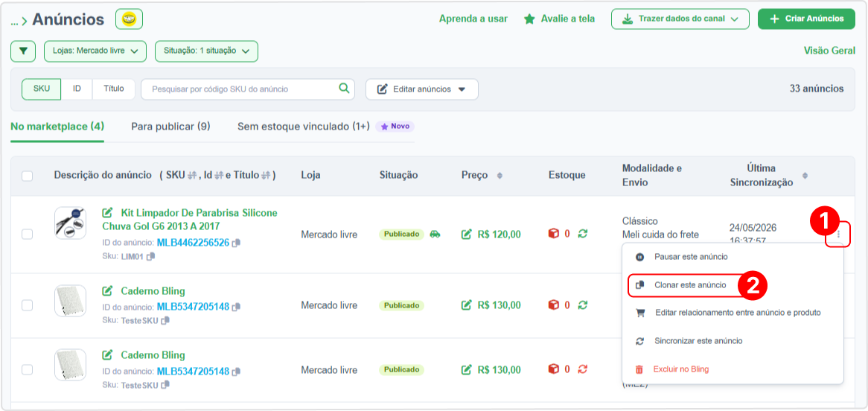Image resolution: width=868 pixels, height=411 pixels.
Task: Open the Aprenda a usar link
Action: click(473, 19)
